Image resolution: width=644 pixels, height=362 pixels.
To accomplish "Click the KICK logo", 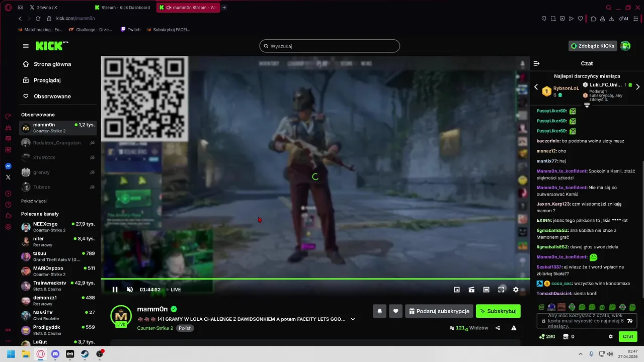I will tap(51, 46).
